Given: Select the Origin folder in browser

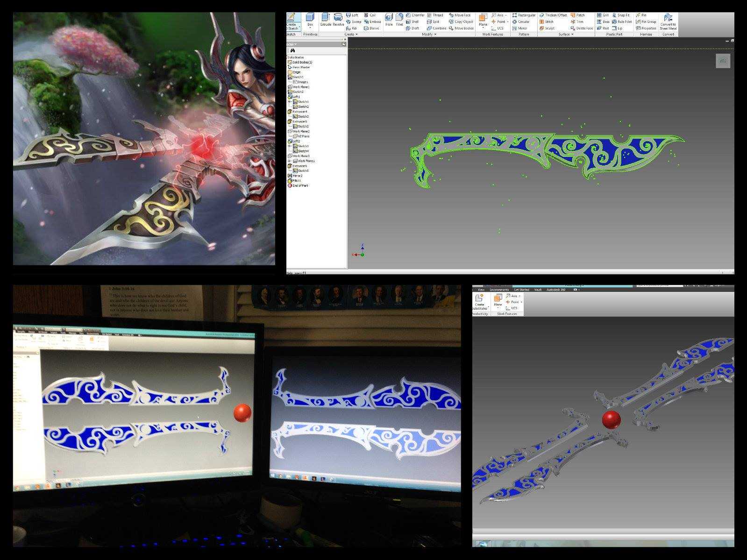Looking at the screenshot, I should pyautogui.click(x=294, y=72).
